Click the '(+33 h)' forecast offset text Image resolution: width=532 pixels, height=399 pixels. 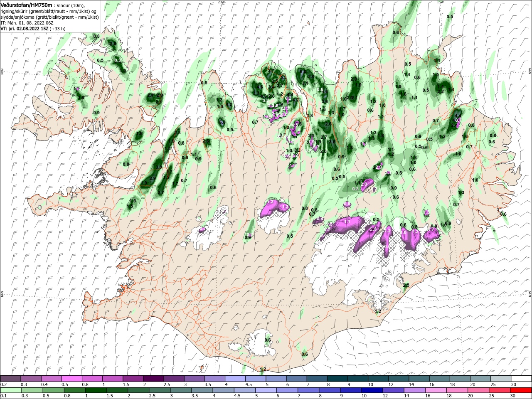57,29
